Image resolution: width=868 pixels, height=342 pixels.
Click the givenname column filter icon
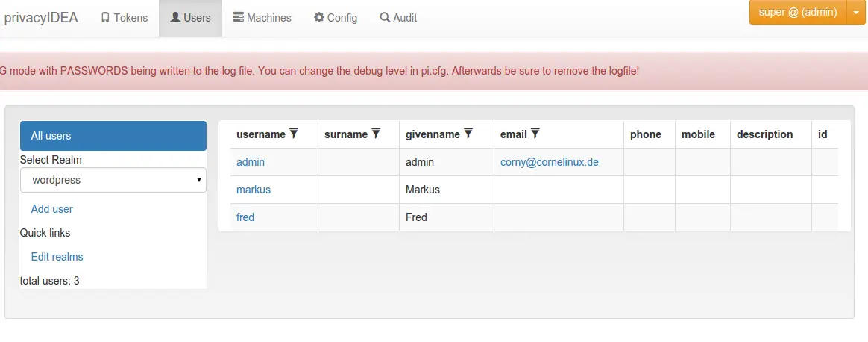pyautogui.click(x=468, y=134)
